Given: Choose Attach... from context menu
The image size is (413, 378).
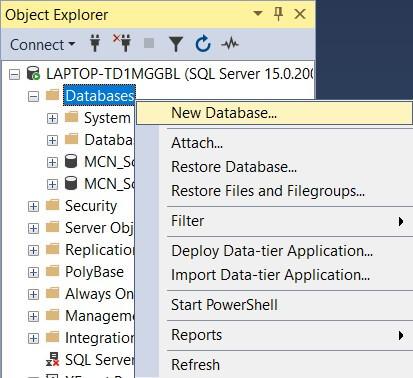Looking at the screenshot, I should click(274, 143).
